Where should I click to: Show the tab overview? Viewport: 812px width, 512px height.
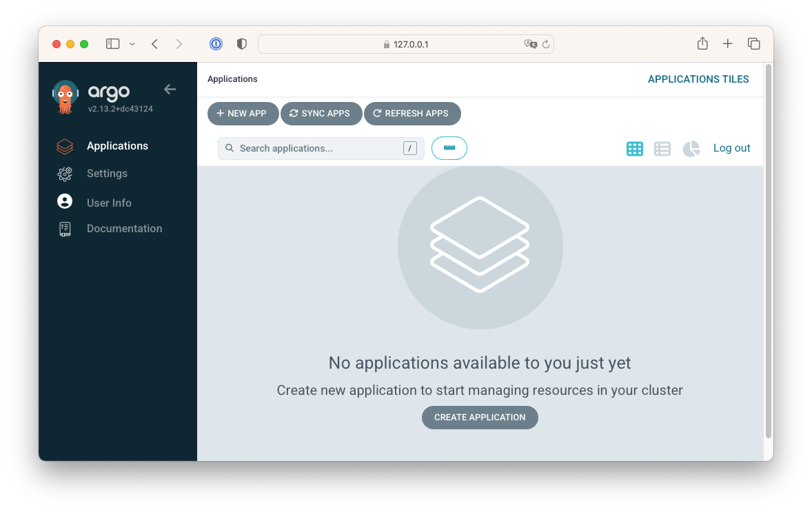click(754, 44)
